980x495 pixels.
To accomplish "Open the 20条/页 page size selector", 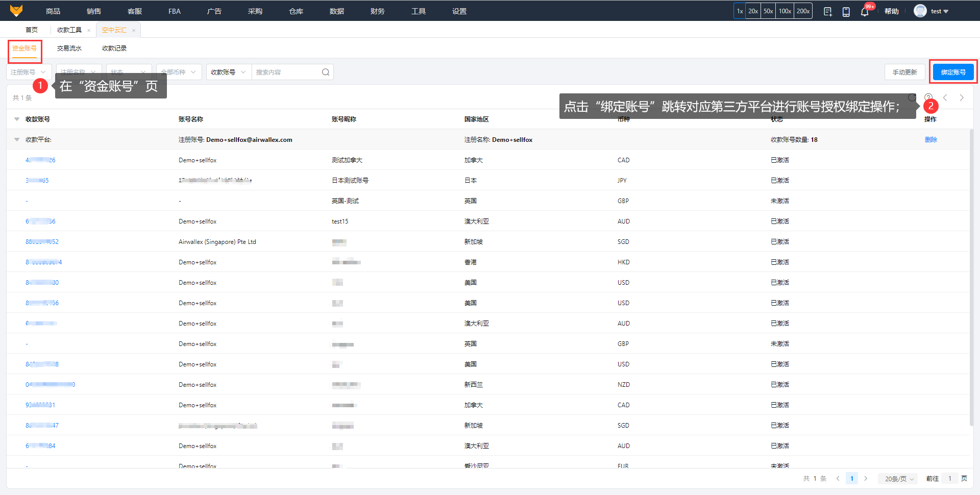I will click(898, 479).
